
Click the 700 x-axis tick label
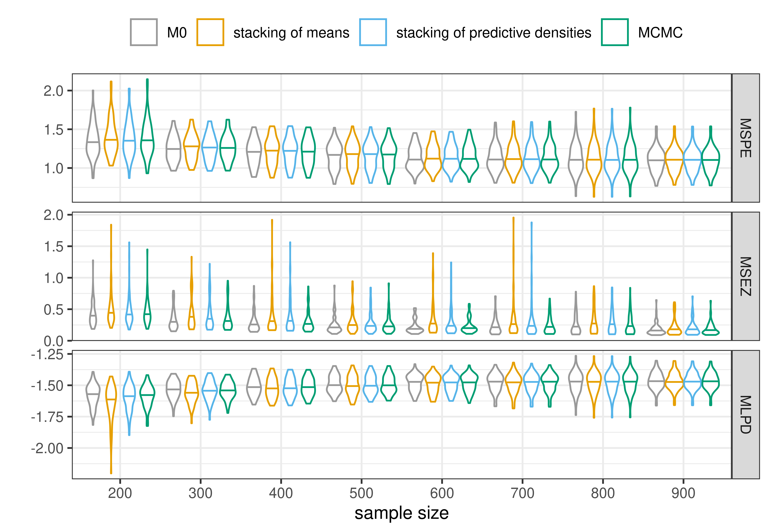pyautogui.click(x=522, y=493)
